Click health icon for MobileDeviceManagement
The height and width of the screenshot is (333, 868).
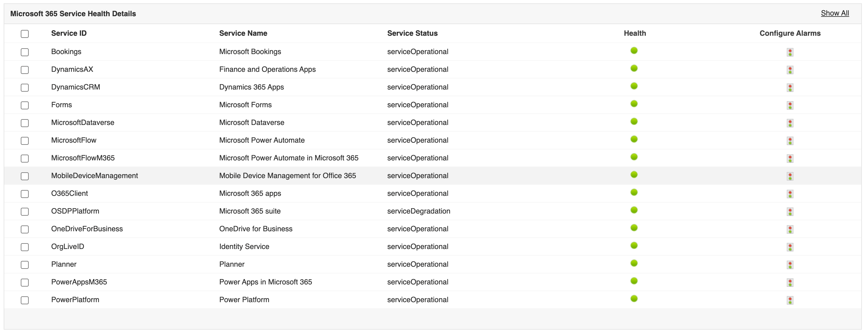click(x=634, y=174)
